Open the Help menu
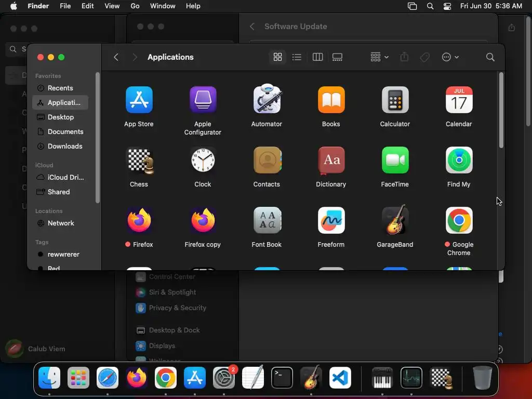The height and width of the screenshot is (399, 532). [193, 6]
